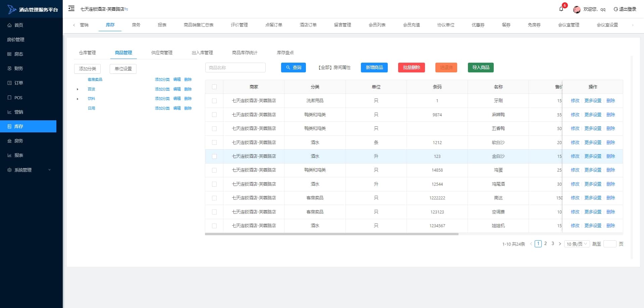Open 房务 from the sidebar icon
Image resolution: width=644 pixels, height=308 pixels.
(x=9, y=141)
